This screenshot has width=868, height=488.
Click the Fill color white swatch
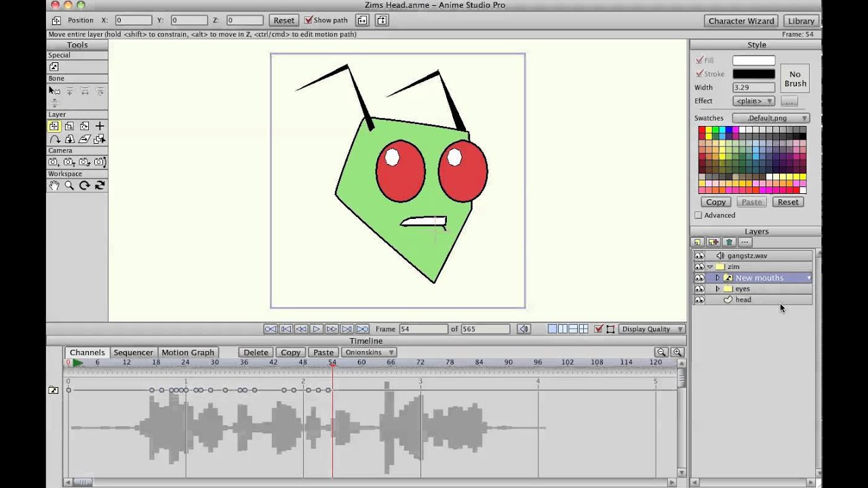pyautogui.click(x=753, y=60)
